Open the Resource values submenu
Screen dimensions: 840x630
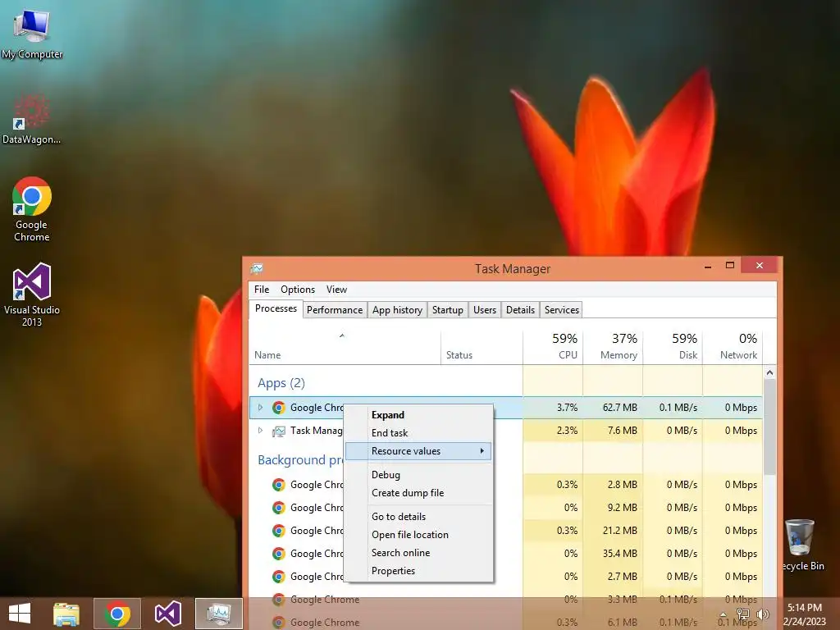click(x=418, y=451)
